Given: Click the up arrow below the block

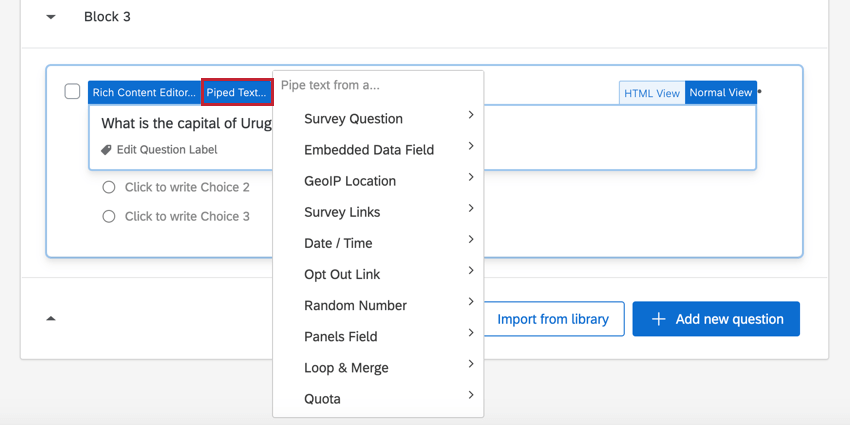Looking at the screenshot, I should pyautogui.click(x=51, y=319).
